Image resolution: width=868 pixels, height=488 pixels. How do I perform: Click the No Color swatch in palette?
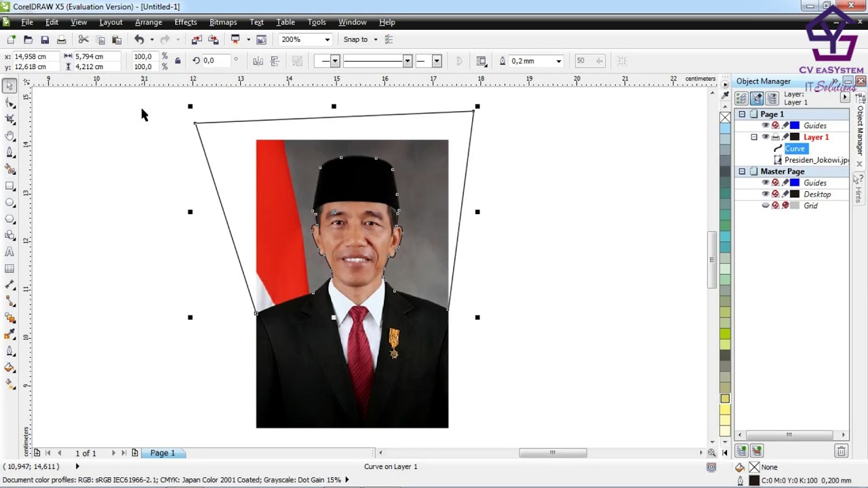725,117
